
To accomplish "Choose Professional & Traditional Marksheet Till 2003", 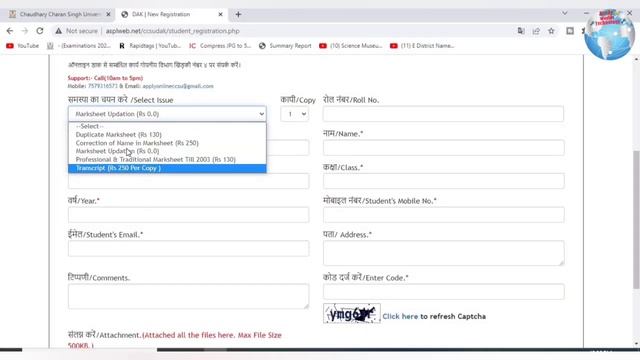I will (167, 160).
